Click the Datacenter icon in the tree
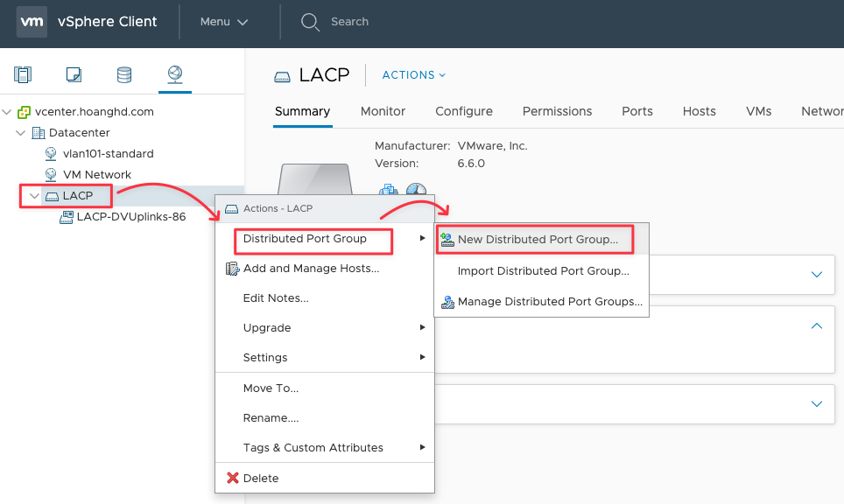Viewport: 844px width, 504px height. pyautogui.click(x=39, y=133)
